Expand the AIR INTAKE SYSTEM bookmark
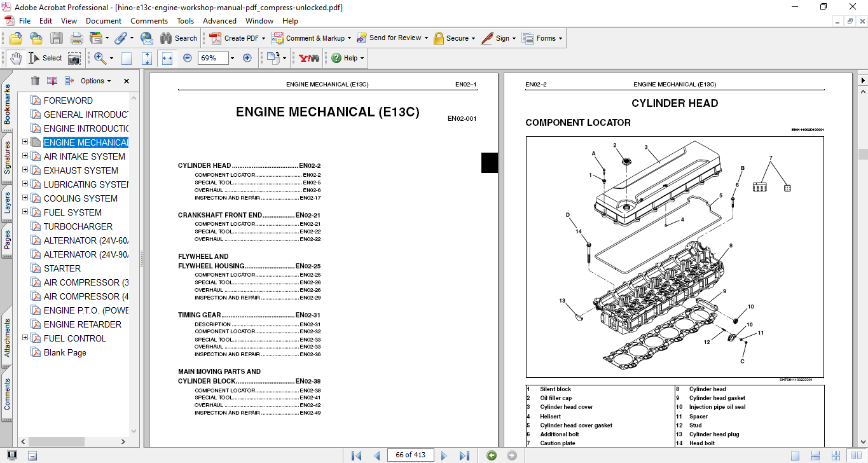This screenshot has height=463, width=868. (25, 156)
